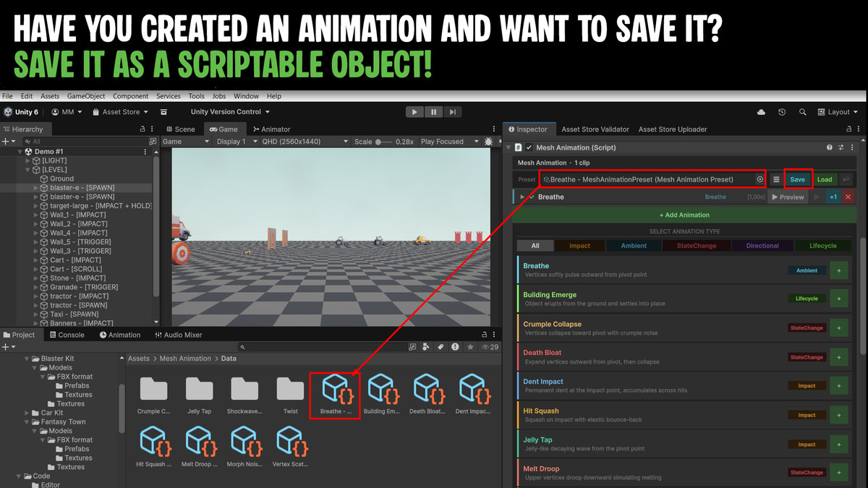Click the Project search by label tag icon
Screen dimensions: 868x488
440,347
